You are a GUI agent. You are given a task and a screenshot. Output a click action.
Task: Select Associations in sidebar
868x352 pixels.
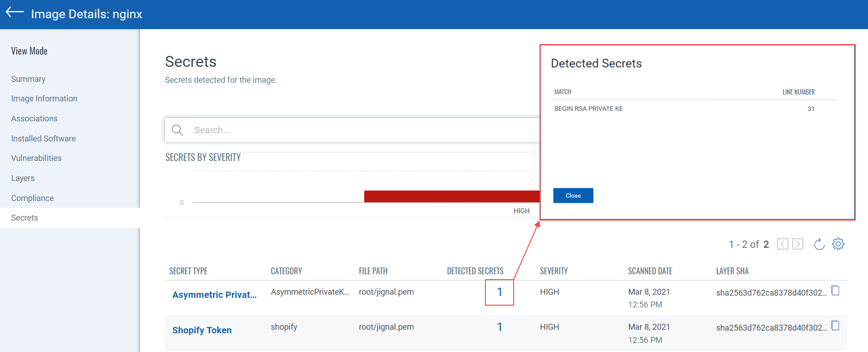point(34,119)
